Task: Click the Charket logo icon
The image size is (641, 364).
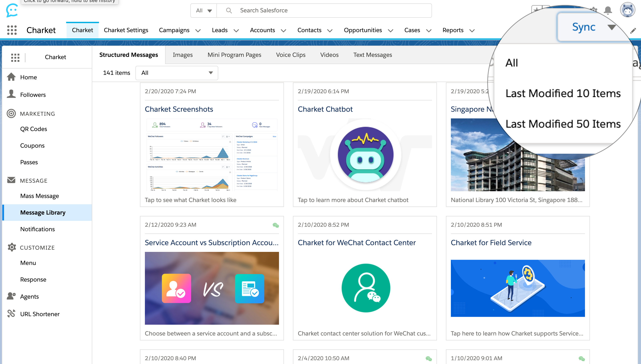Action: [x=12, y=11]
